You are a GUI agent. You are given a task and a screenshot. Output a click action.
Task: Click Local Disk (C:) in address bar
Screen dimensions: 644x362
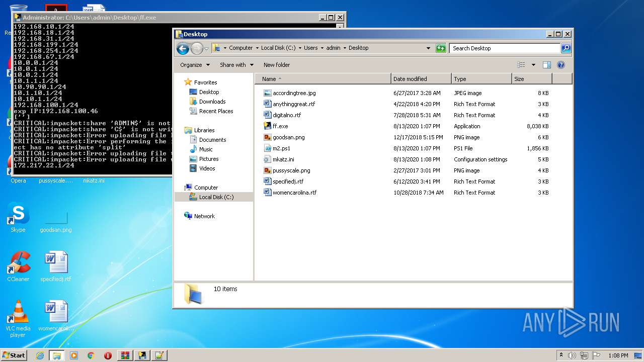click(278, 48)
